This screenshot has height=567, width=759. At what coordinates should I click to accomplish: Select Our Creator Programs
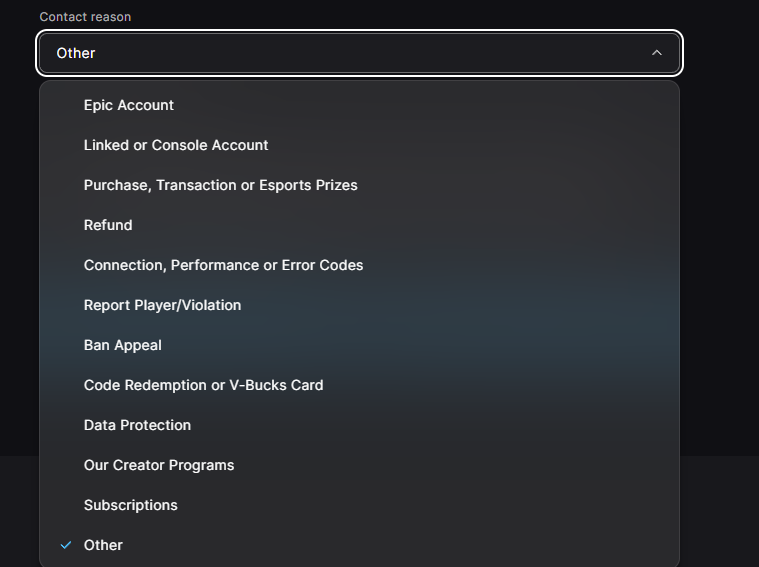(359, 465)
